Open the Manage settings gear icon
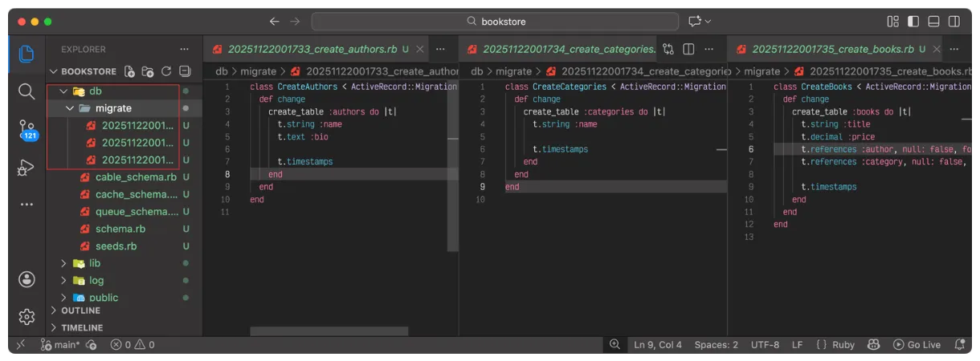Screen dimensions: 980x361 point(27,316)
